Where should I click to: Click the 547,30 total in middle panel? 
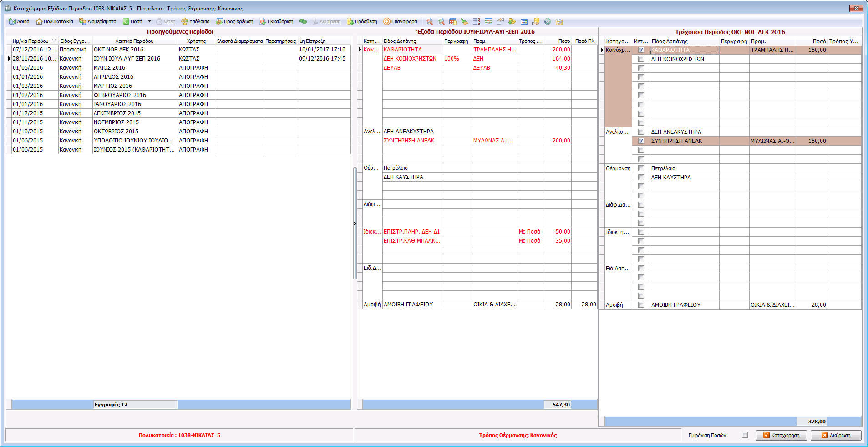pyautogui.click(x=558, y=405)
